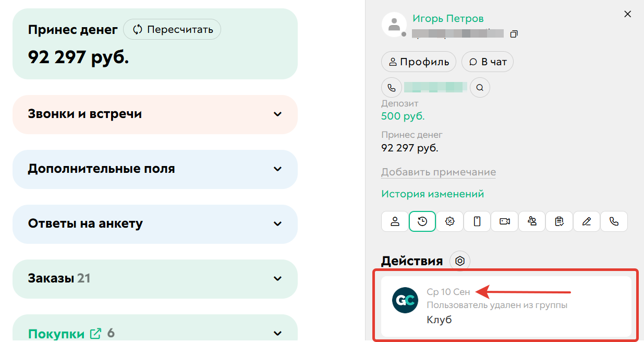Open the История изменений link
This screenshot has width=644, height=342.
tap(432, 194)
